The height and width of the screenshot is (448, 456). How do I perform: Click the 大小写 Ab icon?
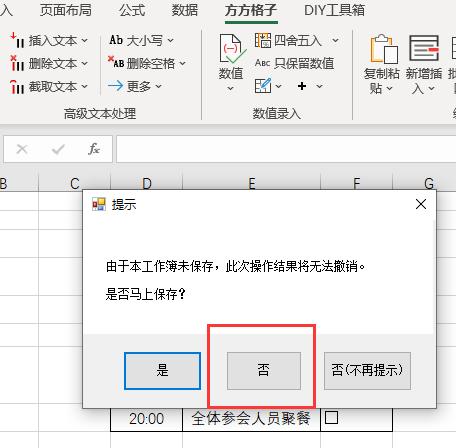116,40
